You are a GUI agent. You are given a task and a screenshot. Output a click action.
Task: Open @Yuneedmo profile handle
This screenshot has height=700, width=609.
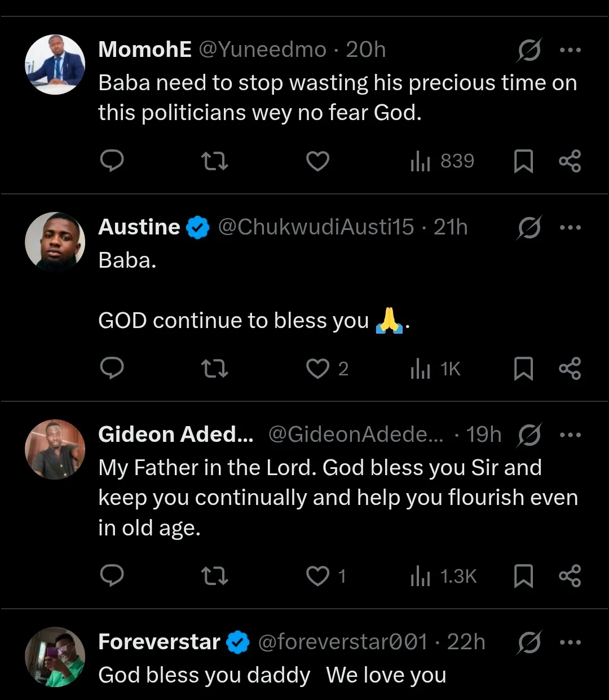263,50
